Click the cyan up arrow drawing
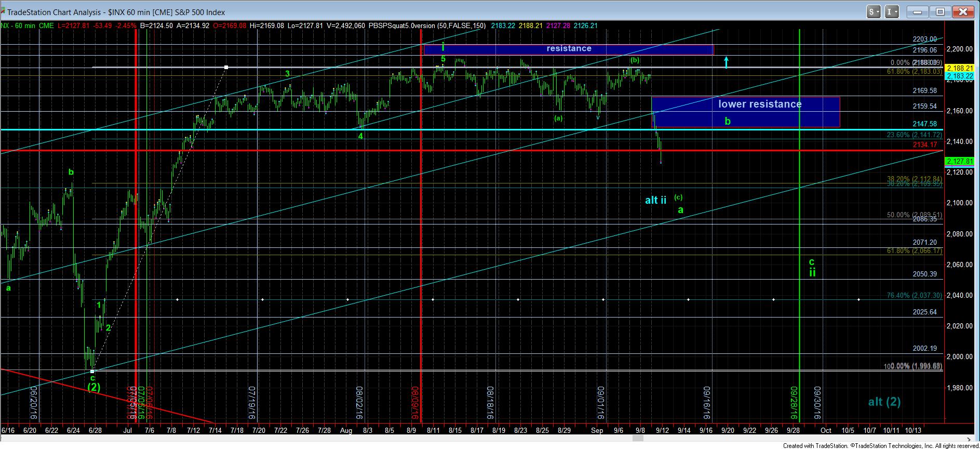The width and height of the screenshot is (980, 449). point(727,62)
